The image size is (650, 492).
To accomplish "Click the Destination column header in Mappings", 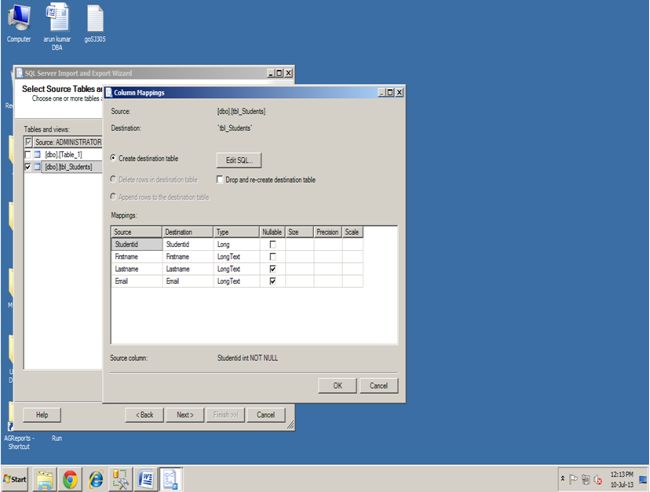I will [187, 232].
